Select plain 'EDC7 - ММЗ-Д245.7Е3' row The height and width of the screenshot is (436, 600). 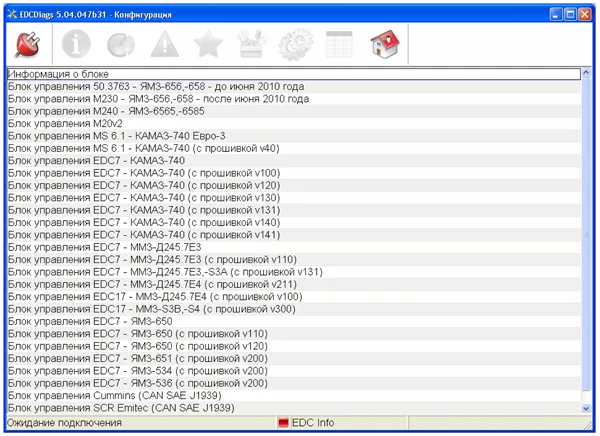click(x=294, y=247)
